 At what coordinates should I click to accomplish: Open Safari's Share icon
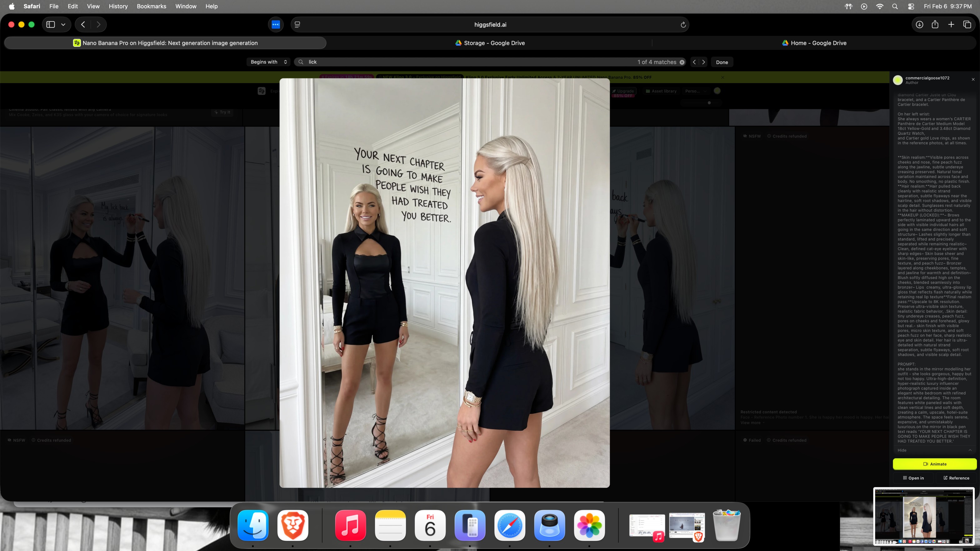[935, 25]
